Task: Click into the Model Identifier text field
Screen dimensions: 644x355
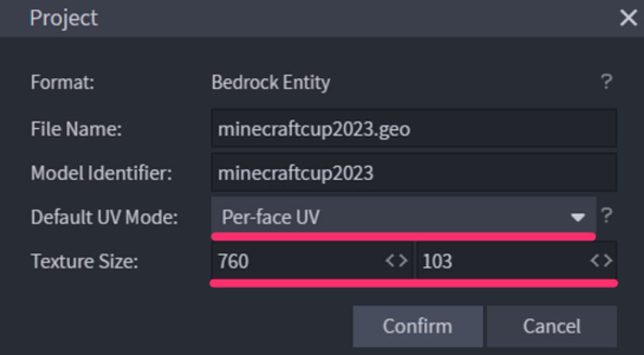Action: coord(413,172)
